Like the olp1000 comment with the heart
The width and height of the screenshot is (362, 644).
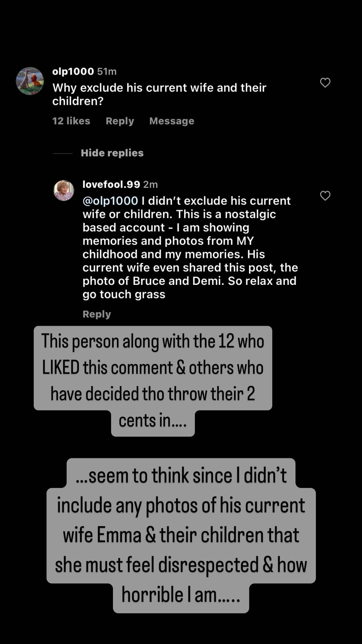pyautogui.click(x=325, y=83)
